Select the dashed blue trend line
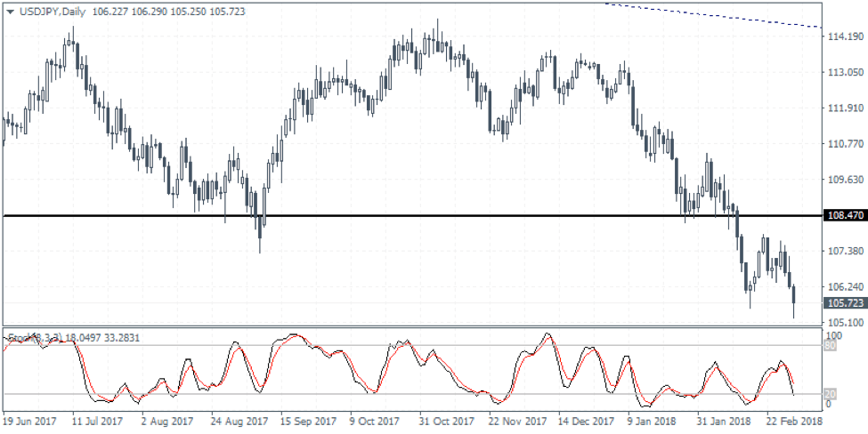The width and height of the screenshot is (868, 434). pos(712,16)
